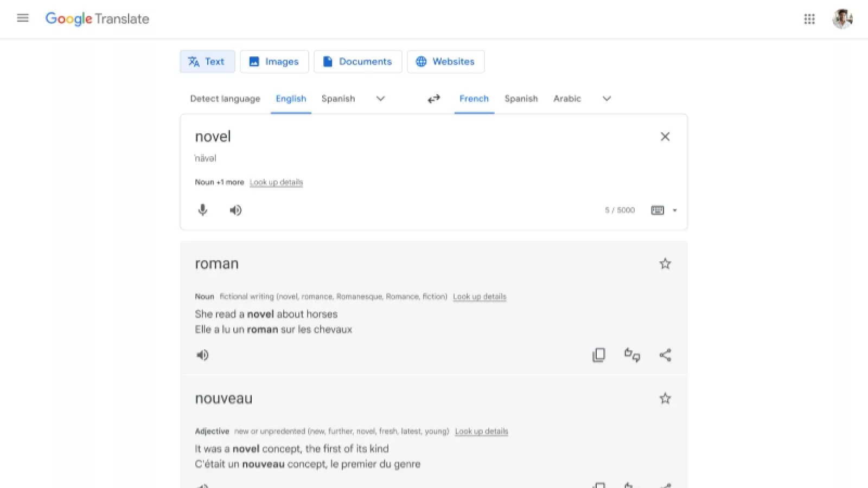Switch to the Documents tab
868x488 pixels.
click(358, 62)
